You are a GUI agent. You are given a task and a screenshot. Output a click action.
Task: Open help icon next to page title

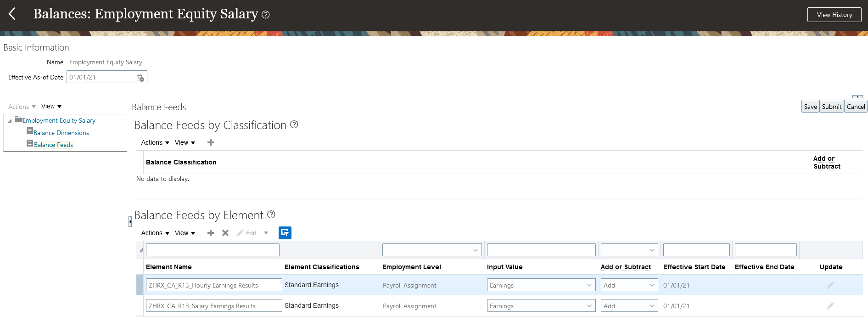coord(265,15)
